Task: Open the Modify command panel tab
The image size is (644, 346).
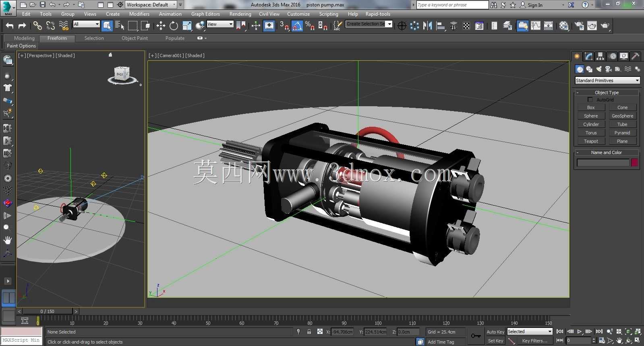Action: [589, 56]
